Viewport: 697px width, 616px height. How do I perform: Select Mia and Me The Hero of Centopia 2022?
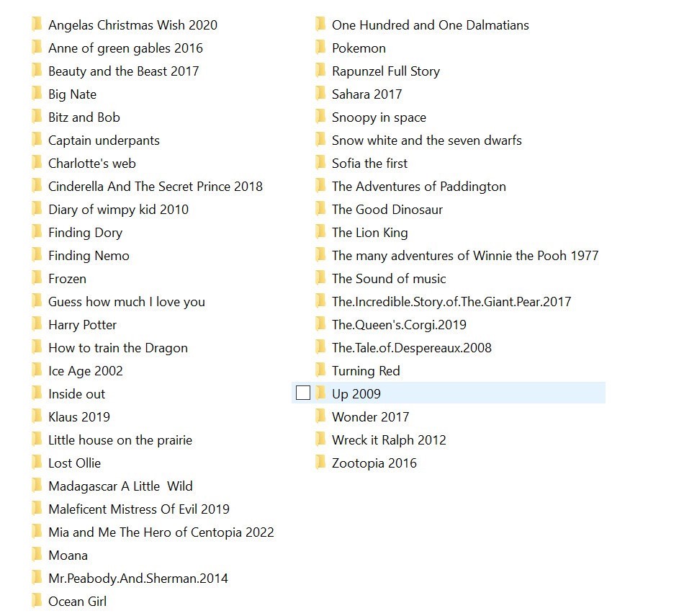(161, 532)
